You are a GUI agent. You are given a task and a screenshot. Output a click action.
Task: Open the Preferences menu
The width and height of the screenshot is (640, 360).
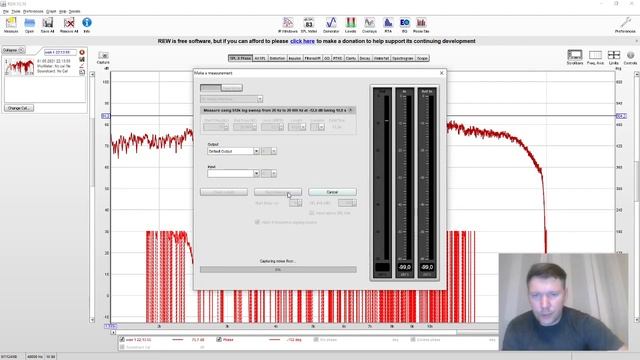point(33,11)
